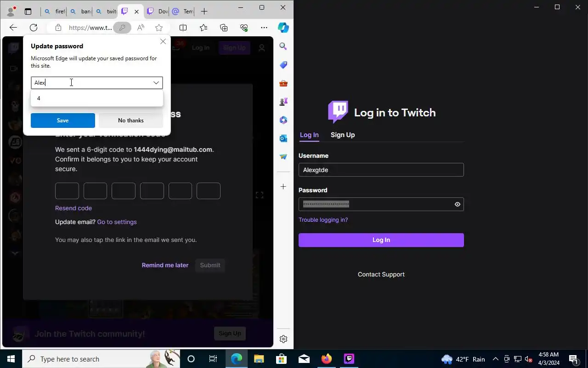Open sidebar Outlook icon
The height and width of the screenshot is (368, 588).
tap(283, 138)
